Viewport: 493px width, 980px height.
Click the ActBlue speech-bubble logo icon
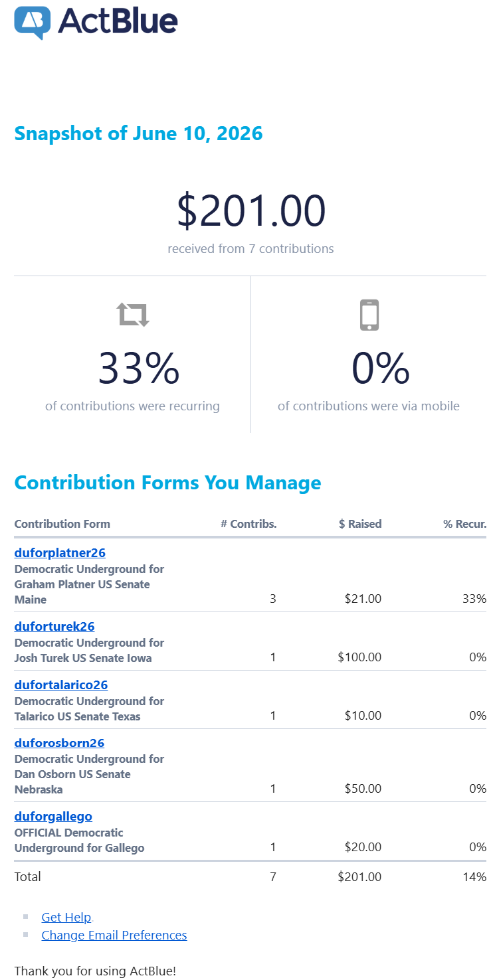pyautogui.click(x=33, y=23)
